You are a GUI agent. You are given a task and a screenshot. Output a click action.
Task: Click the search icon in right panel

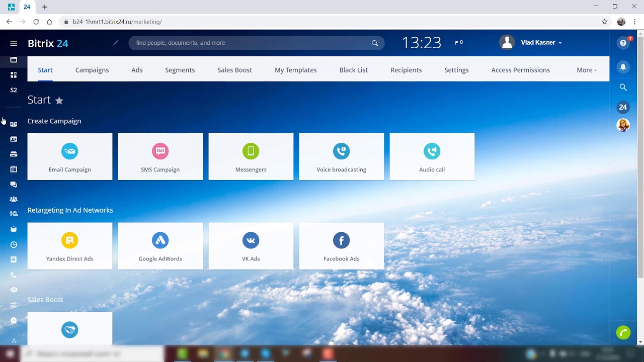623,87
